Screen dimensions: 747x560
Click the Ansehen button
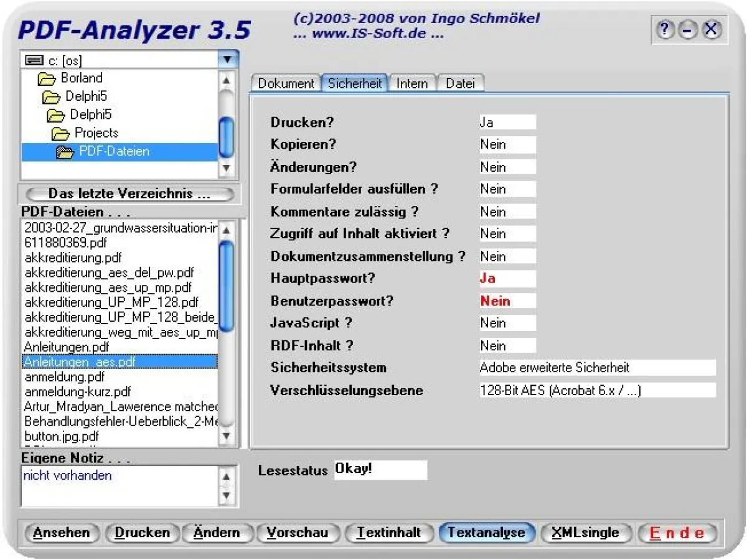(62, 533)
